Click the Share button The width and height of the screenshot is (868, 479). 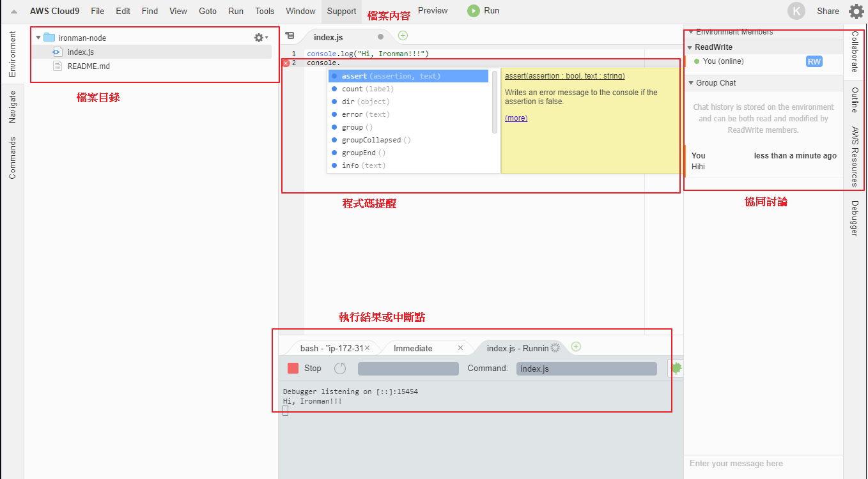point(828,11)
